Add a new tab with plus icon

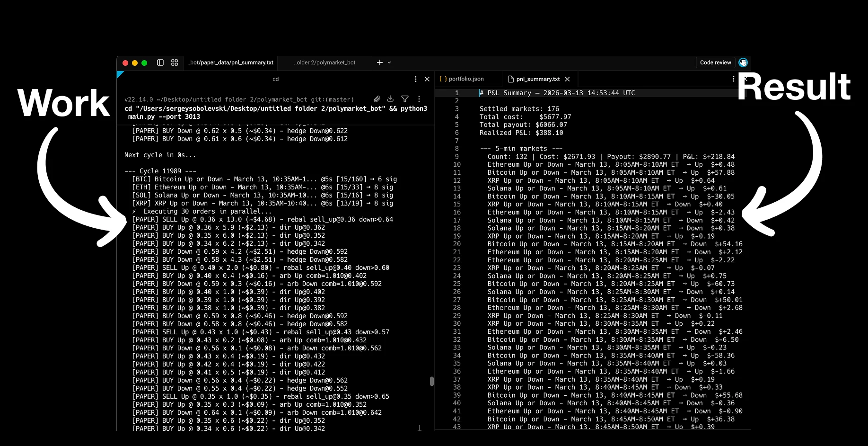379,62
